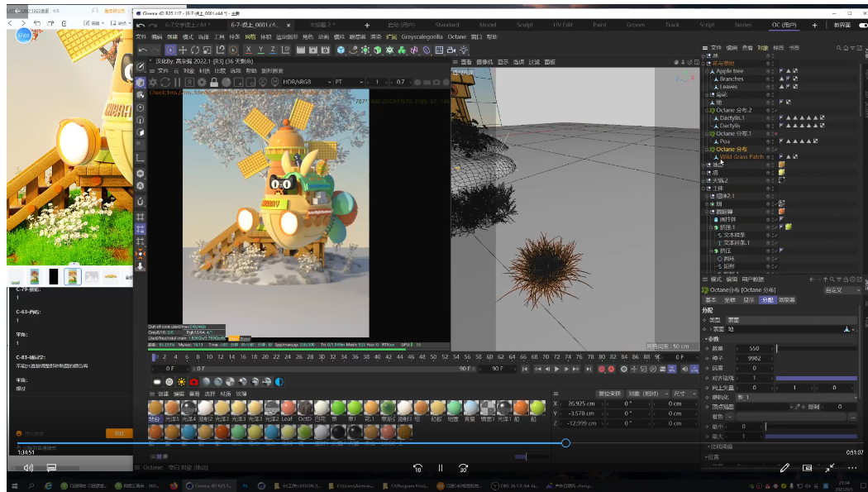Open the 自定义 dropdown in attribute manager

(842, 290)
